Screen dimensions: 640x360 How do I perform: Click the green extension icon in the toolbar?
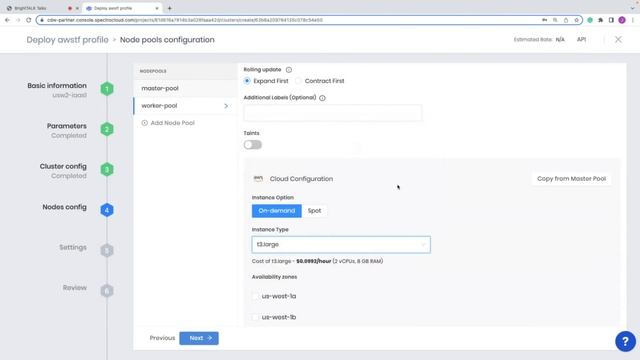[x=590, y=20]
